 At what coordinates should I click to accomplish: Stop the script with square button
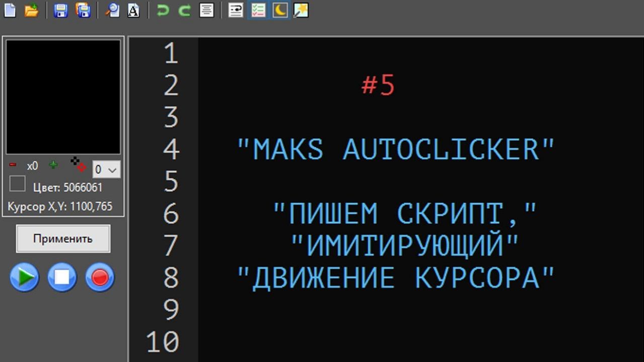pos(62,277)
